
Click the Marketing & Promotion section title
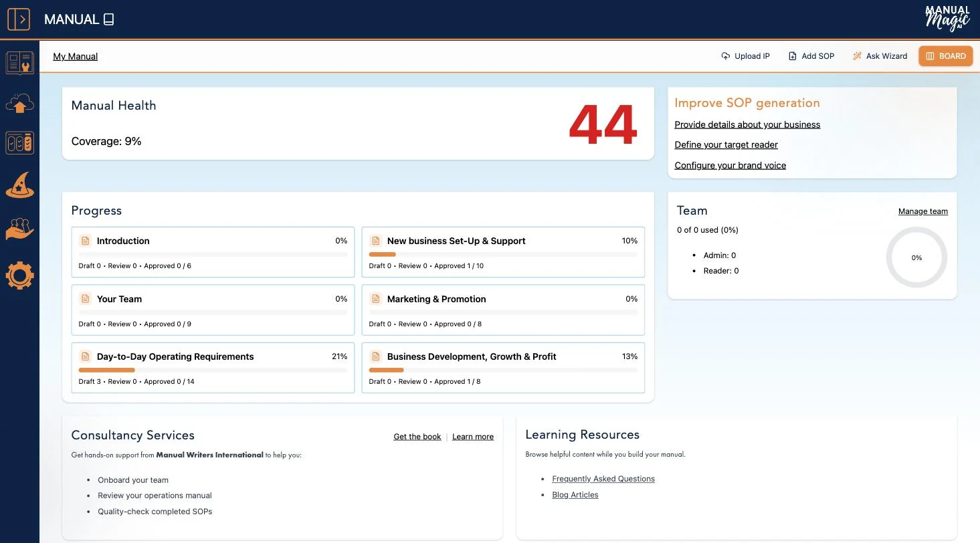coord(437,299)
